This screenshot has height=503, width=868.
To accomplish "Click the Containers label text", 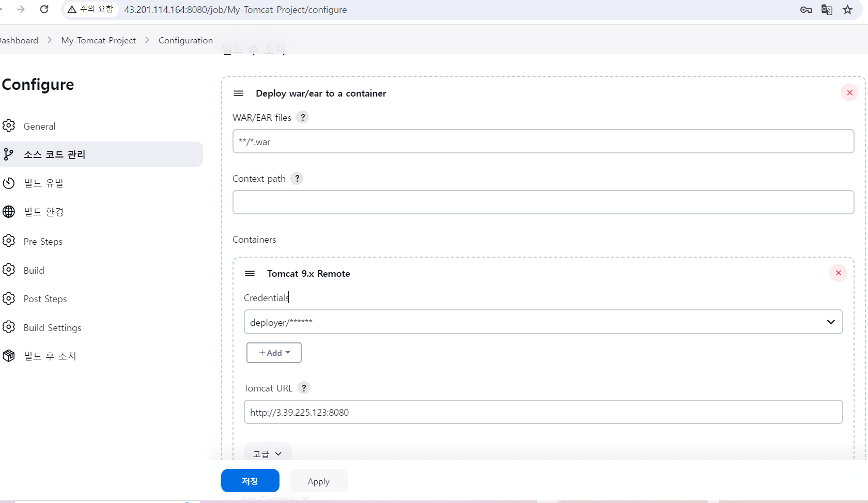I will pyautogui.click(x=254, y=240).
